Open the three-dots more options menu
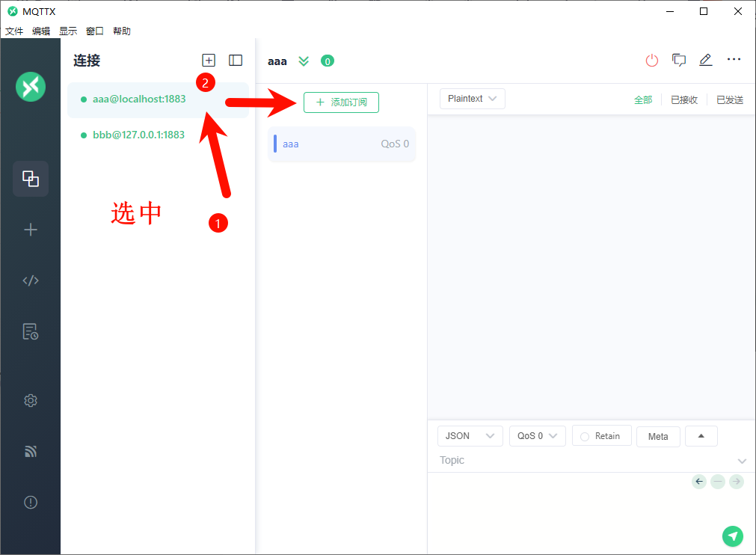 point(734,59)
